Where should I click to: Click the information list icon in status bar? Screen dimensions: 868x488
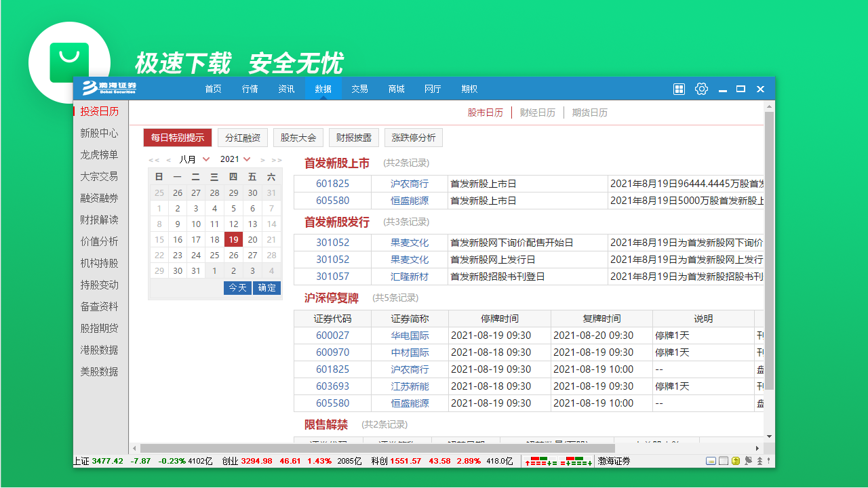click(x=723, y=460)
